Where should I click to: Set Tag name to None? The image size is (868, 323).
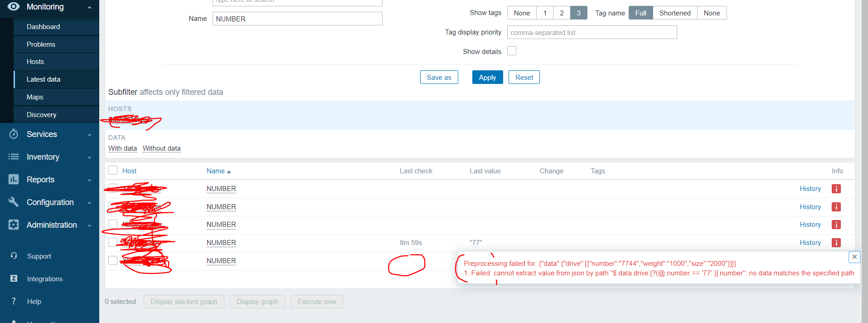[x=712, y=13]
